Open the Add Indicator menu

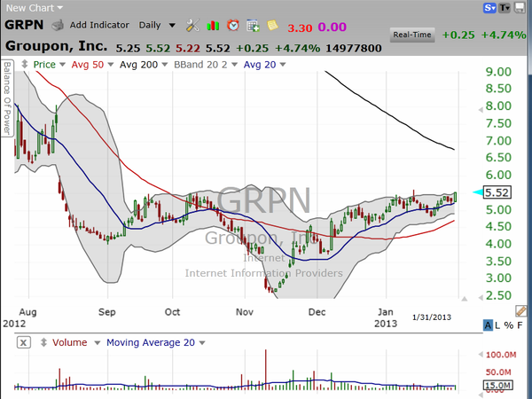click(99, 25)
